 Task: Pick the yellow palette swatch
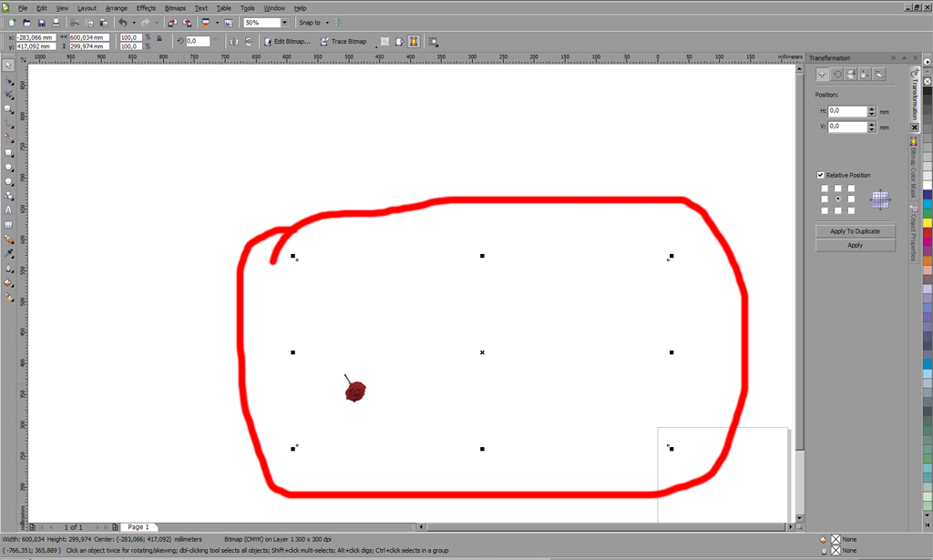[927, 223]
